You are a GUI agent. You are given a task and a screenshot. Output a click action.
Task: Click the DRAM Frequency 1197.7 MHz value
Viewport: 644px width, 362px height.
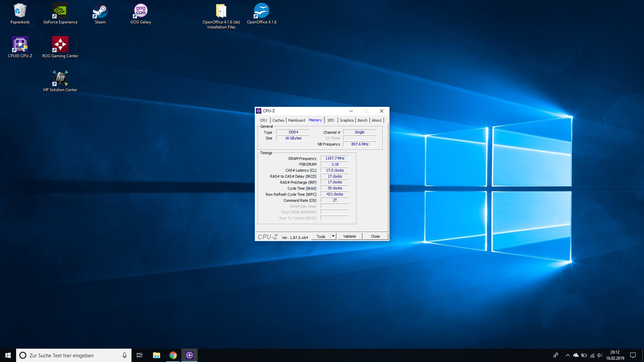(x=335, y=158)
